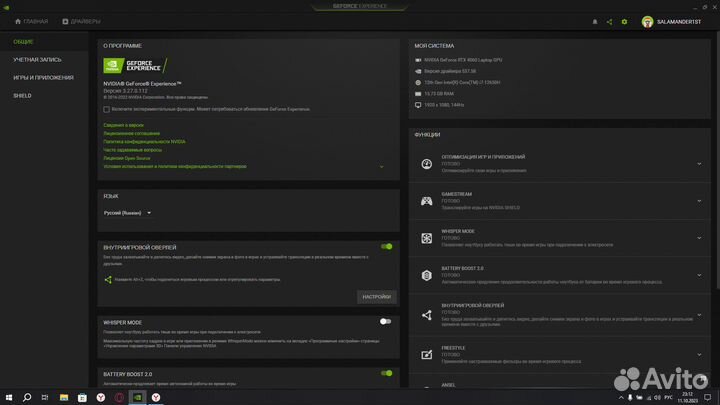
Task: Click the Настройки button in overlay section
Action: 376,297
